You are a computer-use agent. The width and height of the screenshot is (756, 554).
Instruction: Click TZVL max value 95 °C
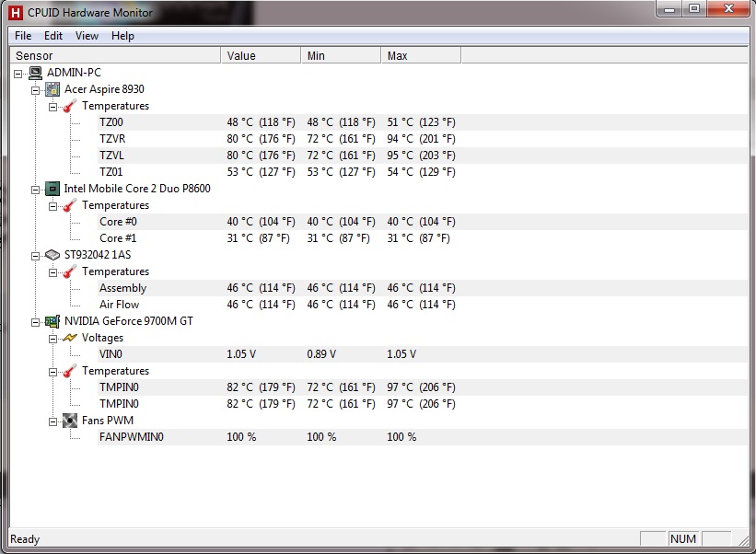pyautogui.click(x=421, y=156)
